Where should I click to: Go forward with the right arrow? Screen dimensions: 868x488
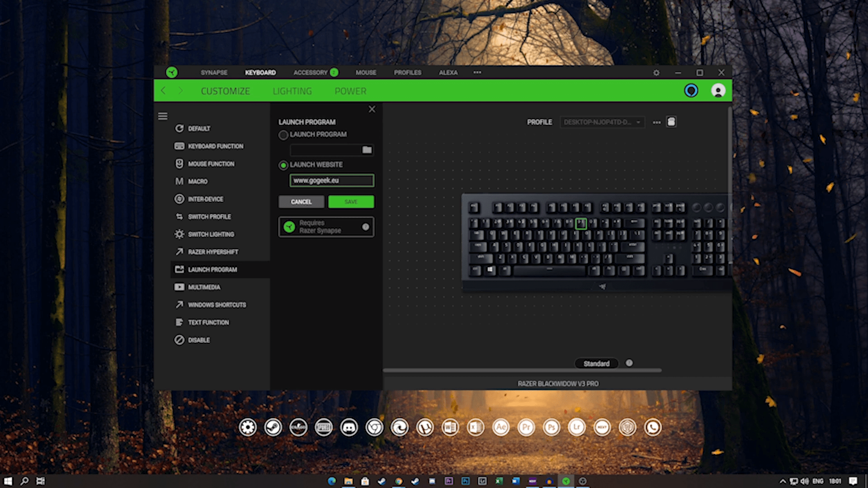(180, 91)
